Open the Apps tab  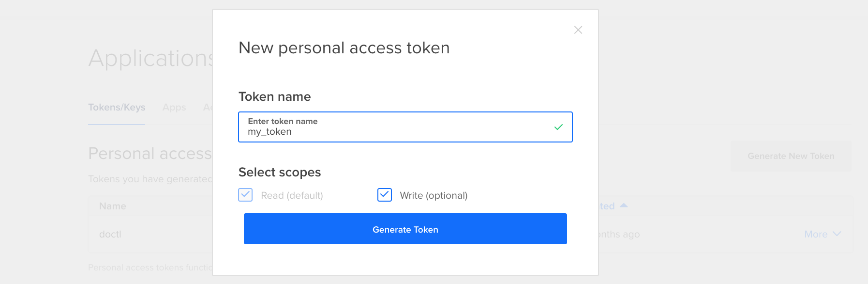pos(174,108)
